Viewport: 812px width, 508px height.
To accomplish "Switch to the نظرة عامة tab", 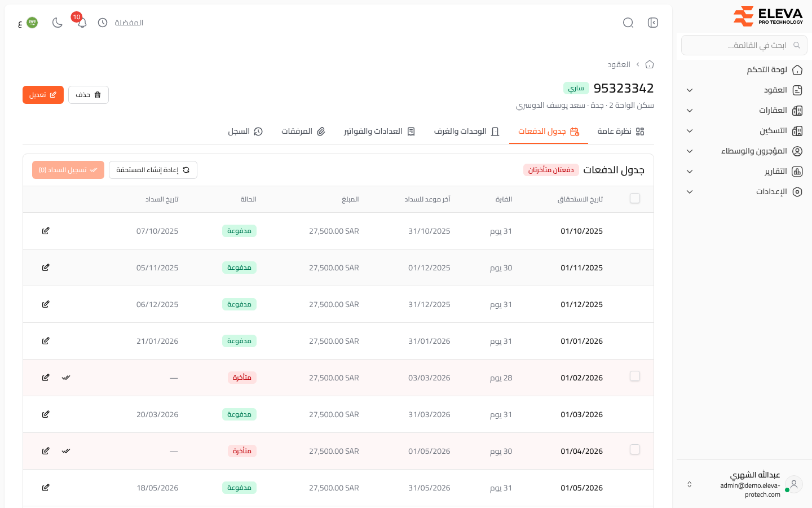I will coord(621,131).
